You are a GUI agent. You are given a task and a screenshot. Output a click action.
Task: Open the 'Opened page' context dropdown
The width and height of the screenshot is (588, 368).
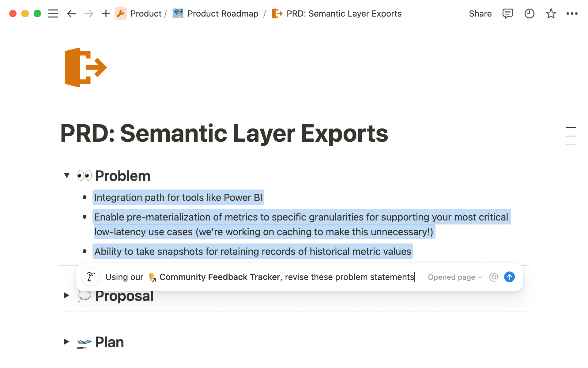click(x=455, y=277)
